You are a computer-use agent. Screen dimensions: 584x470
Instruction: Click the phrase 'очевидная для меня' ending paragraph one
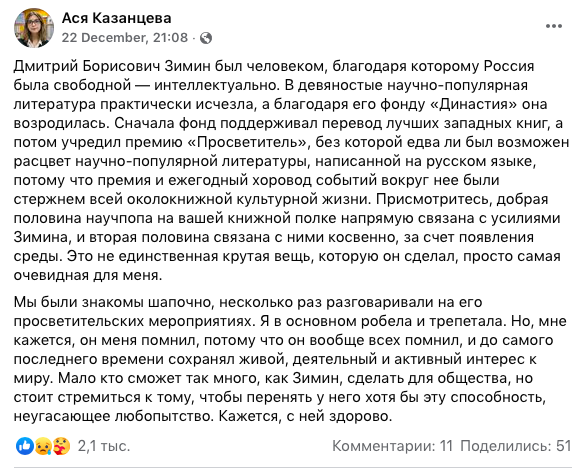[x=86, y=275]
